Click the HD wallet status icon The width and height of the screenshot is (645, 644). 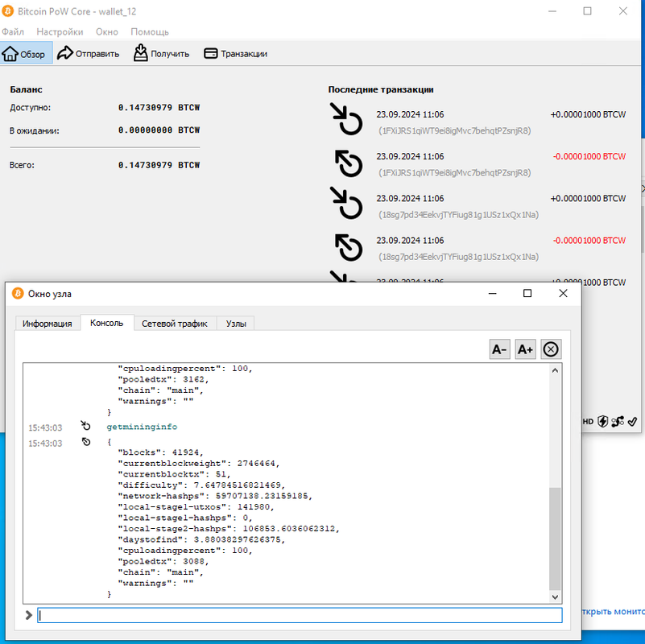tap(589, 422)
